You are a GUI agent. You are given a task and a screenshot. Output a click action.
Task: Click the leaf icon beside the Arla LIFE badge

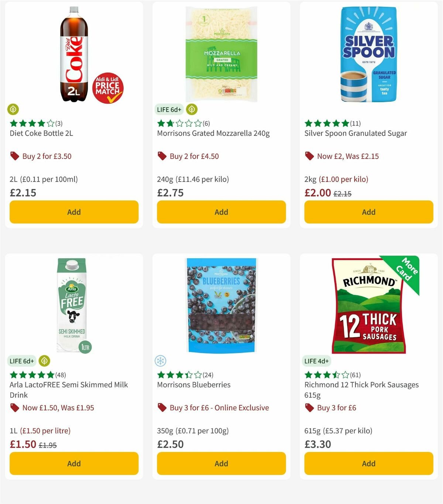click(x=44, y=361)
